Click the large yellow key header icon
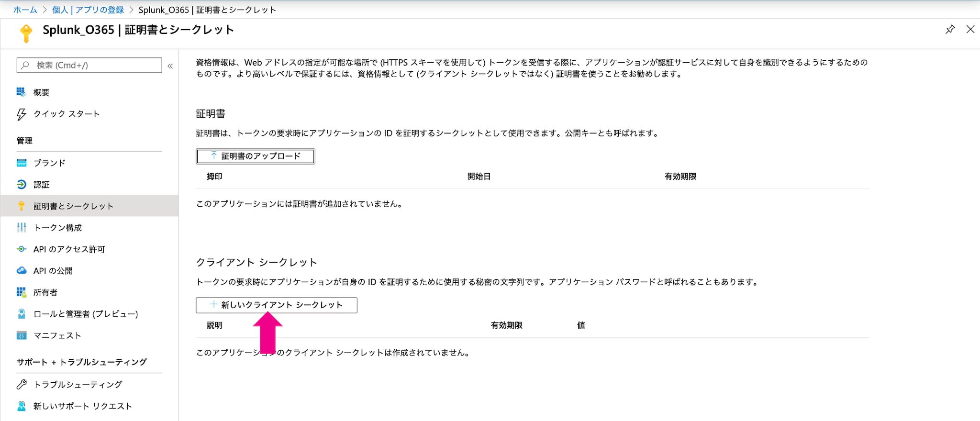Screen dimensions: 980x421 coord(26,33)
